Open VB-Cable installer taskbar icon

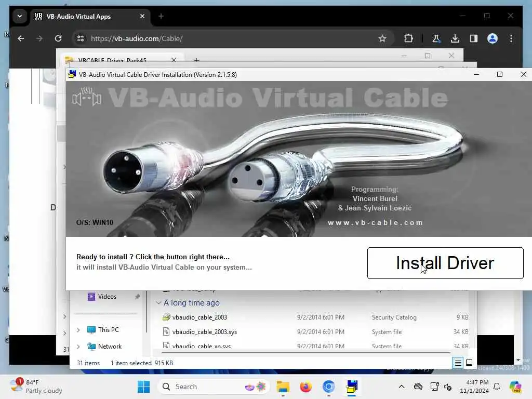click(352, 387)
